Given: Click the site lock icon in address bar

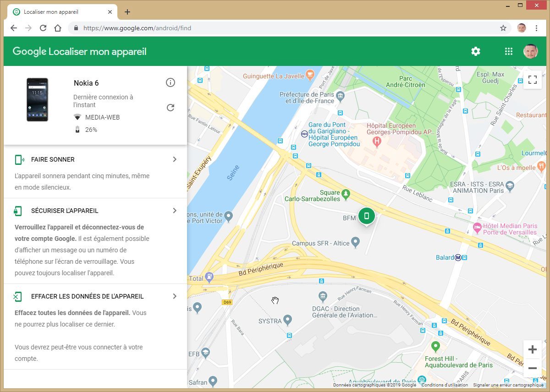Looking at the screenshot, I should click(76, 28).
